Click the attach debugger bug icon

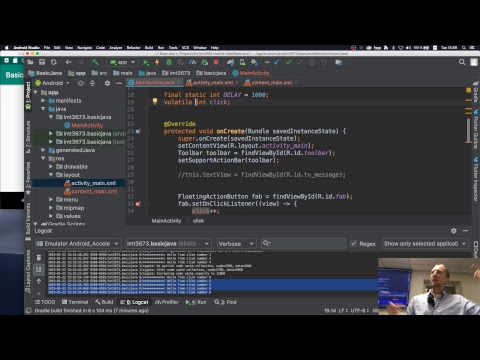pos(205,62)
